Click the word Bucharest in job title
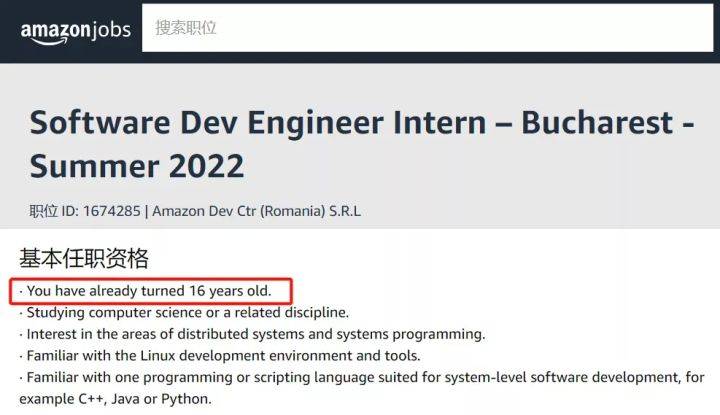Screen dimensions: 720x415 597,123
